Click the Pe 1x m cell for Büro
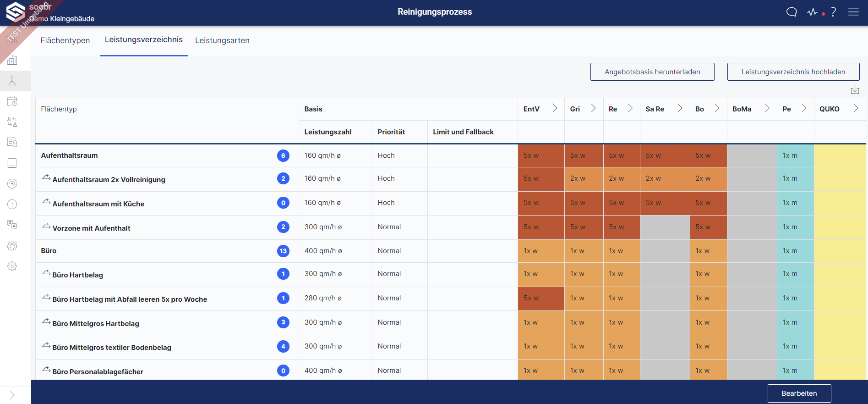The height and width of the screenshot is (404, 868). [795, 251]
